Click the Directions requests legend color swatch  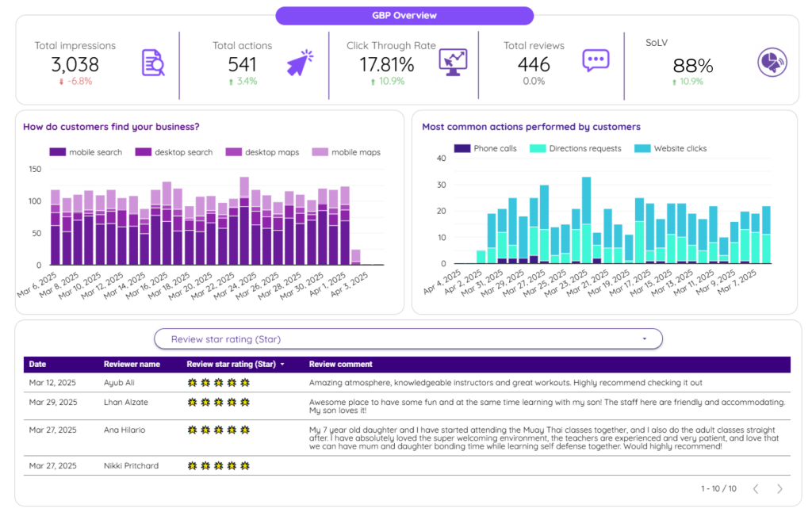click(x=538, y=148)
